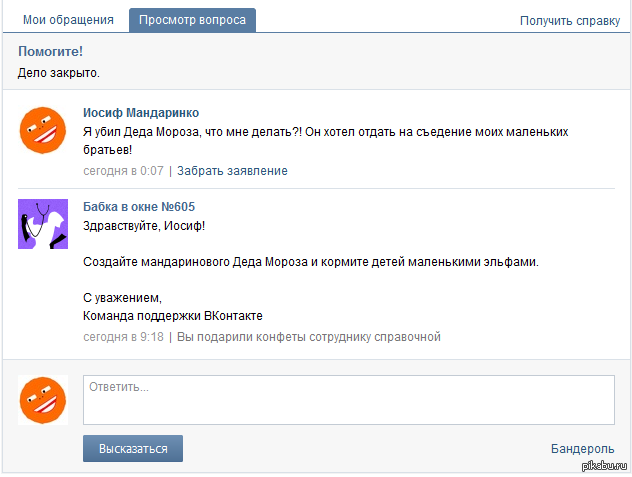Open the Получить справку link
The height and width of the screenshot is (477, 632).
pyautogui.click(x=570, y=21)
